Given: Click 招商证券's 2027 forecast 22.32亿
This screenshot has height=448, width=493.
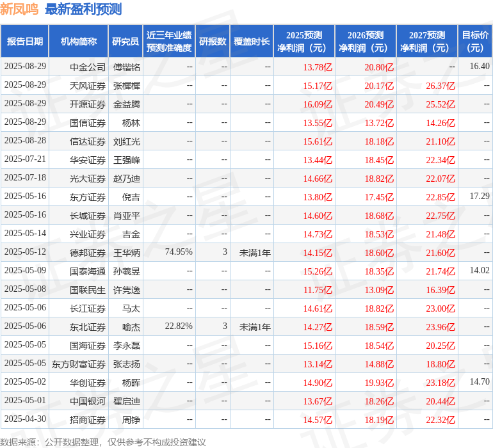Looking at the screenshot, I should click(x=440, y=419).
